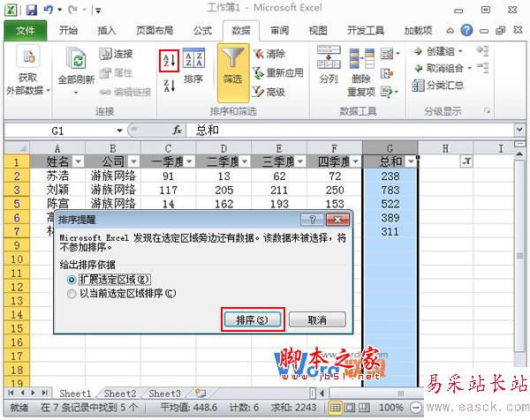Click the column G header

(x=390, y=148)
